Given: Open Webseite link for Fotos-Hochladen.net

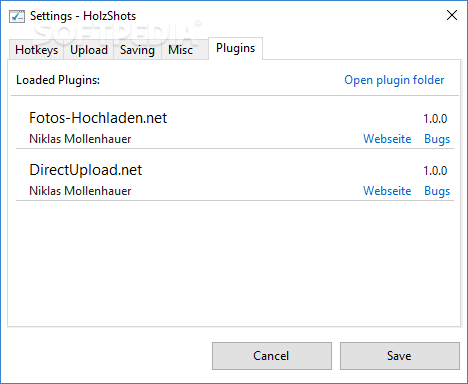Looking at the screenshot, I should pos(387,139).
